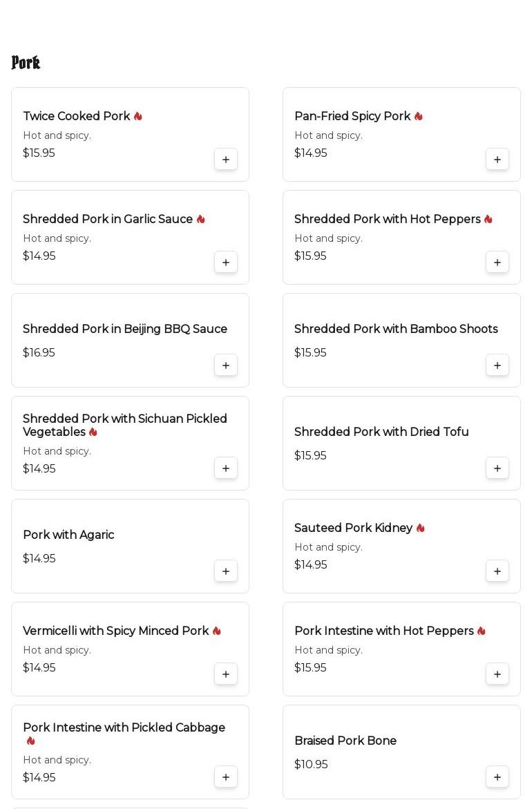
Task: Click spicy flame icon beside Sauteed Pork Kidney
Action: point(420,528)
